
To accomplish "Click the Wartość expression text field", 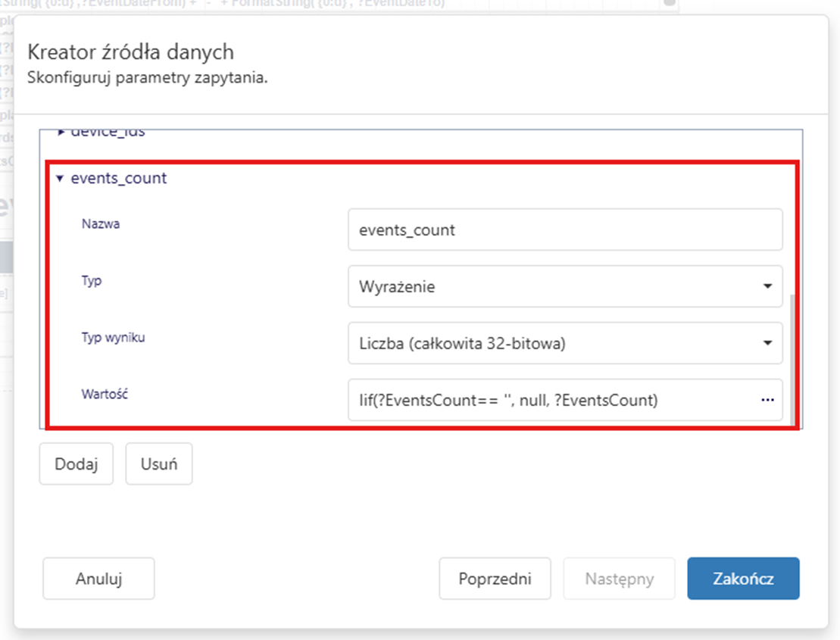I will pos(549,400).
